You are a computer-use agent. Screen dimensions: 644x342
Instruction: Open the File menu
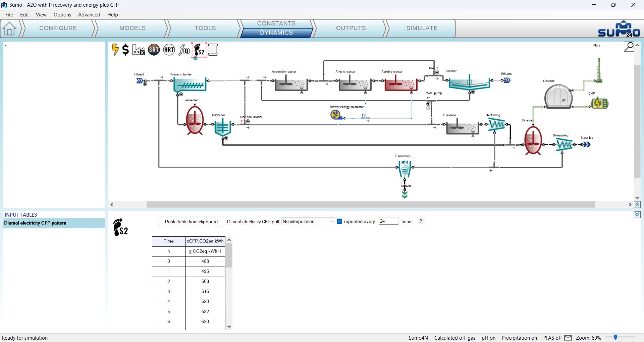coord(9,15)
